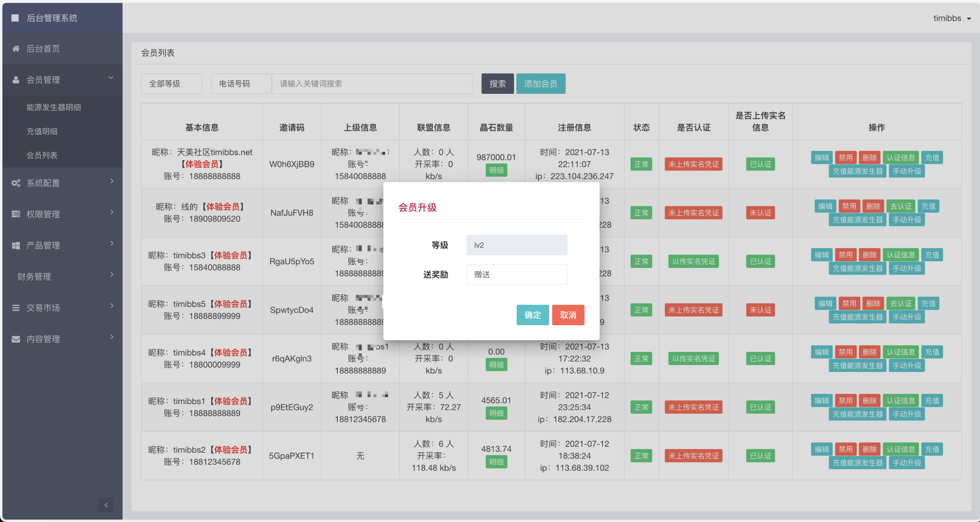This screenshot has height=522, width=980.
Task: Open the 充值明细 submenu item
Action: click(42, 131)
